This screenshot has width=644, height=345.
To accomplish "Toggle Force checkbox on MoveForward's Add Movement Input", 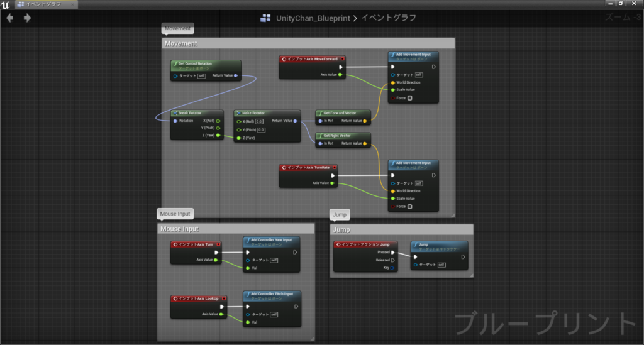I will pos(410,98).
